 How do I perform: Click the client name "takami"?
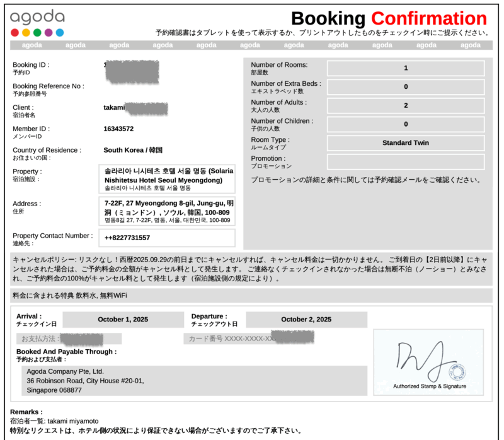point(114,107)
